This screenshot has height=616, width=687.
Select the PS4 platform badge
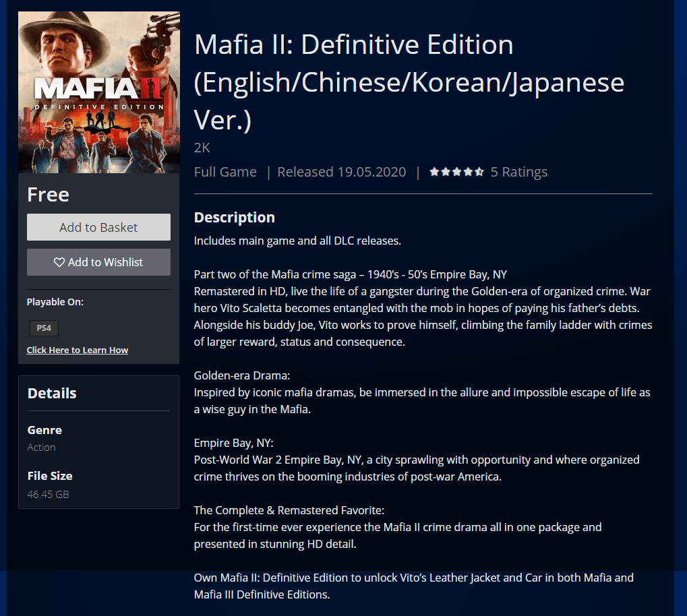(x=44, y=328)
